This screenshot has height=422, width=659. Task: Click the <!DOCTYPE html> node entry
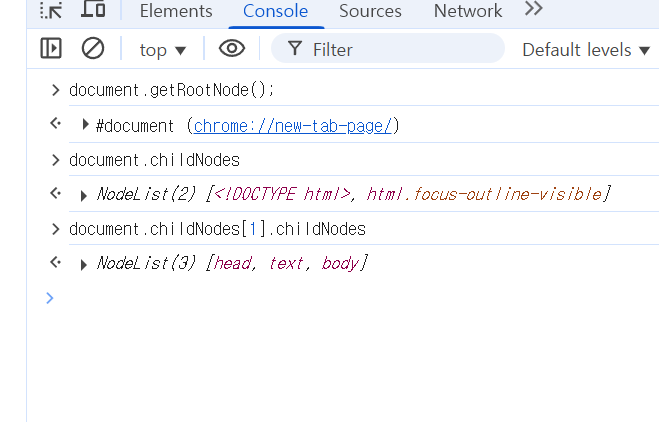click(x=282, y=194)
